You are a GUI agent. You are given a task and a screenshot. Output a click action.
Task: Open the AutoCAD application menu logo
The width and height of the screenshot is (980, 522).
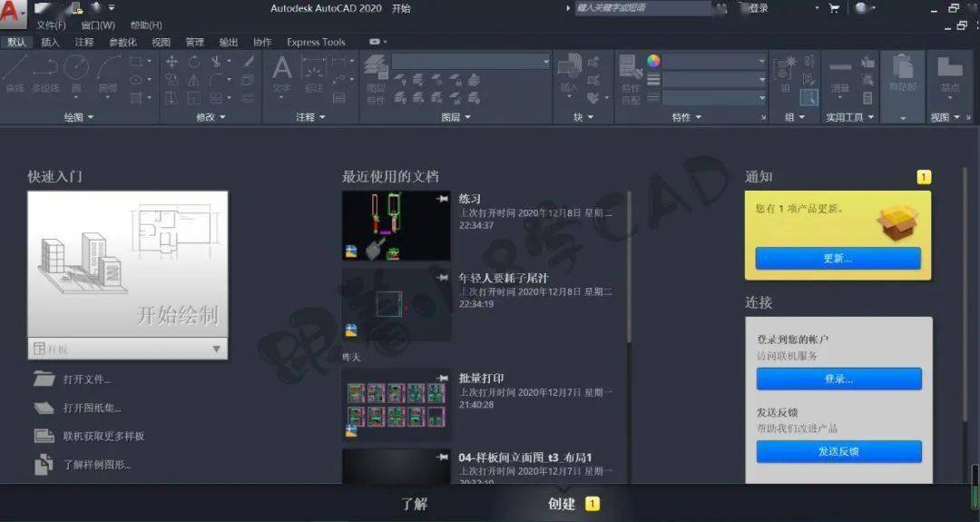pyautogui.click(x=13, y=14)
